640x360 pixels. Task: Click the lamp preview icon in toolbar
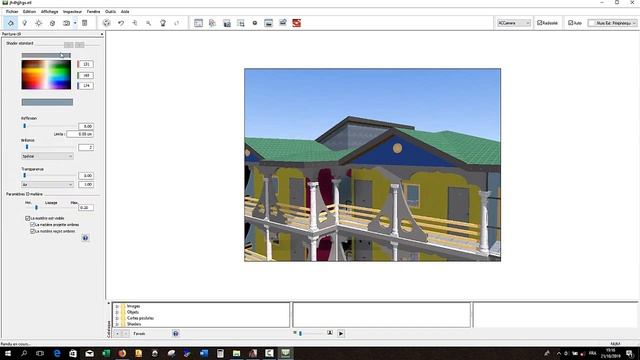coord(163,23)
